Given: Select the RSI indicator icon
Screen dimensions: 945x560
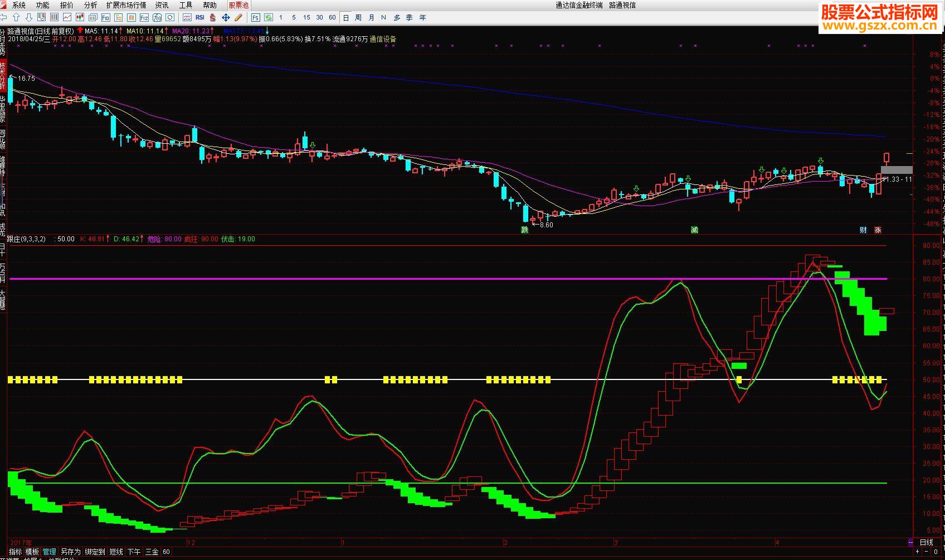Looking at the screenshot, I should 199,17.
